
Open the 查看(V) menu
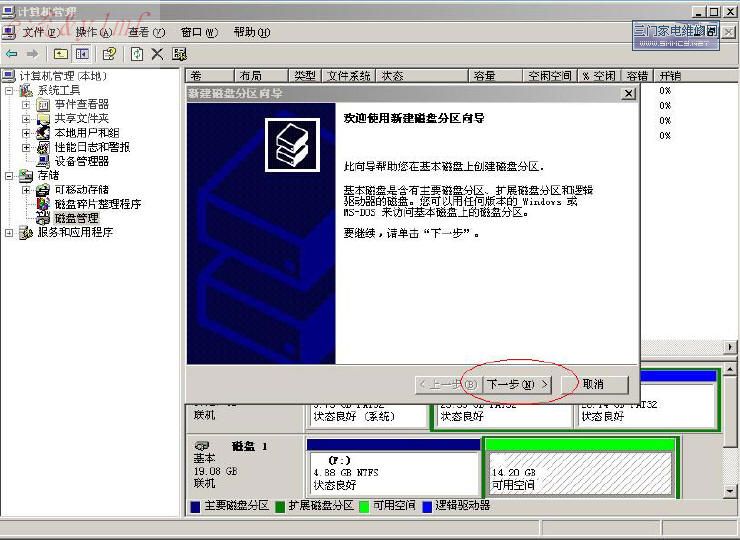[146, 32]
